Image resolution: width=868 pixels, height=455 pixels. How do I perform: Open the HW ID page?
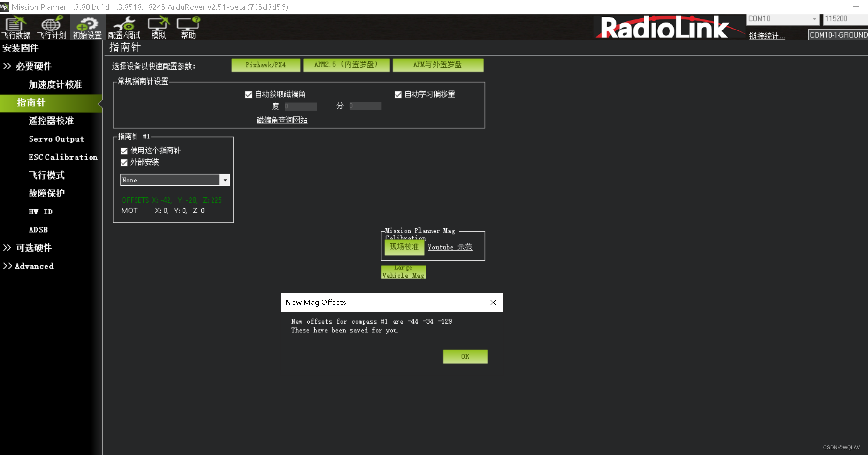41,212
